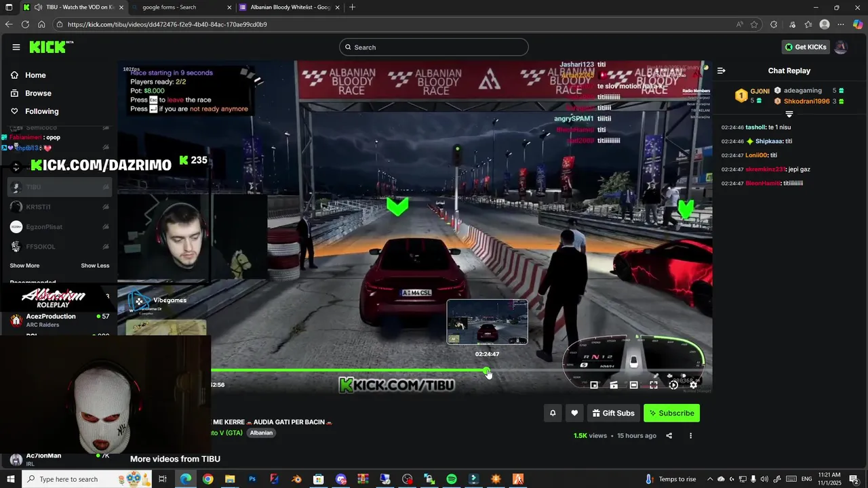Open Task View on taskbar
The image size is (868, 488).
163,479
